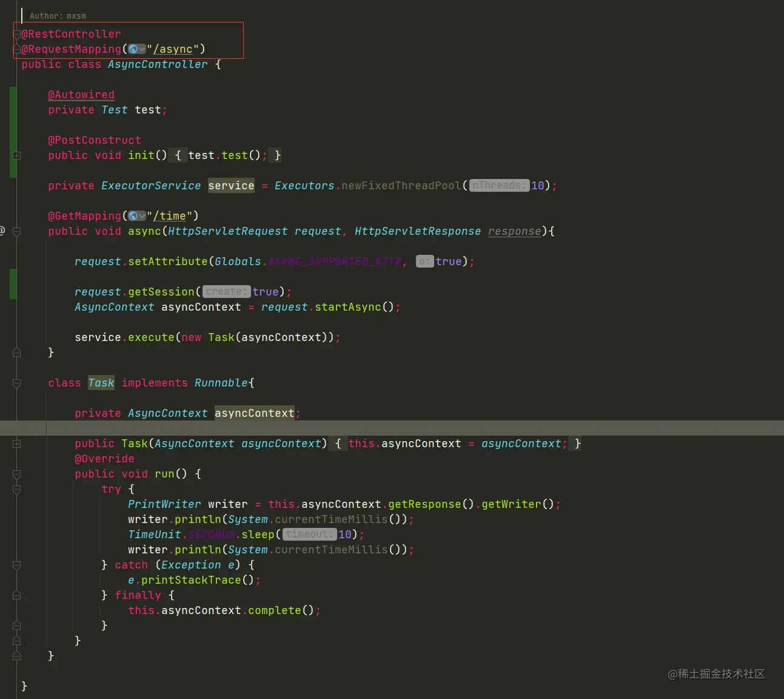The height and width of the screenshot is (699, 784).
Task: Click "Executors" class name
Action: [304, 186]
